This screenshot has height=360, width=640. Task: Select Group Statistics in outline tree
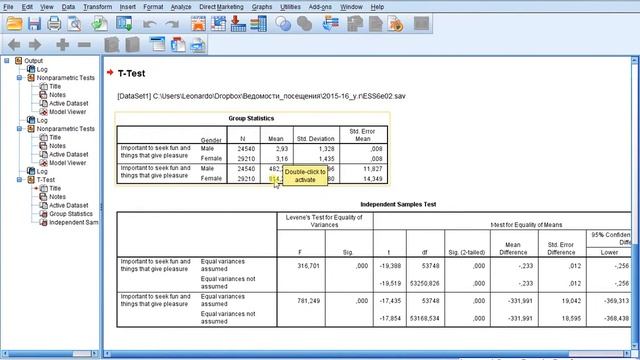[x=71, y=214]
